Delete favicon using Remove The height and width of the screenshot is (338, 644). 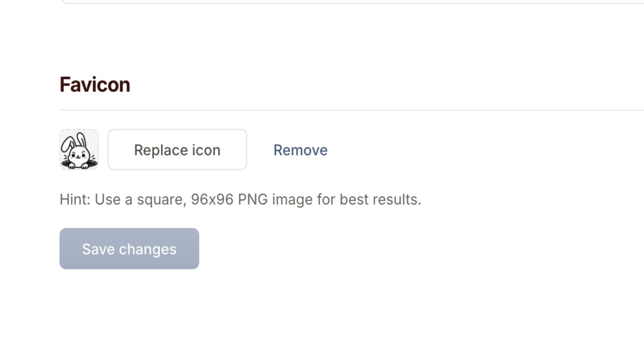[x=300, y=150]
